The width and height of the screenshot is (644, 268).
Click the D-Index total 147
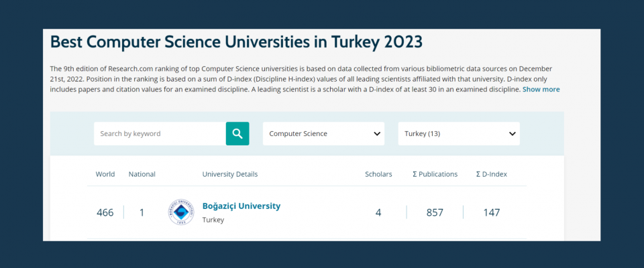(491, 212)
